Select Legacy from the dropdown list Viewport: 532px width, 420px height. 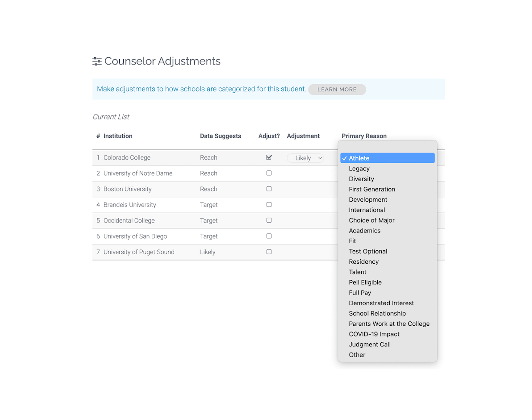click(360, 168)
